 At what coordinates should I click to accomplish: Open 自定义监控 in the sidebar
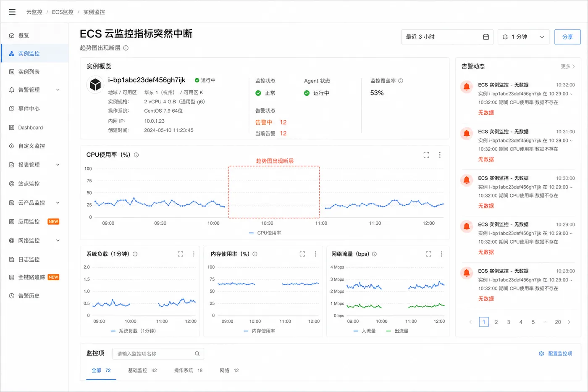[34, 146]
